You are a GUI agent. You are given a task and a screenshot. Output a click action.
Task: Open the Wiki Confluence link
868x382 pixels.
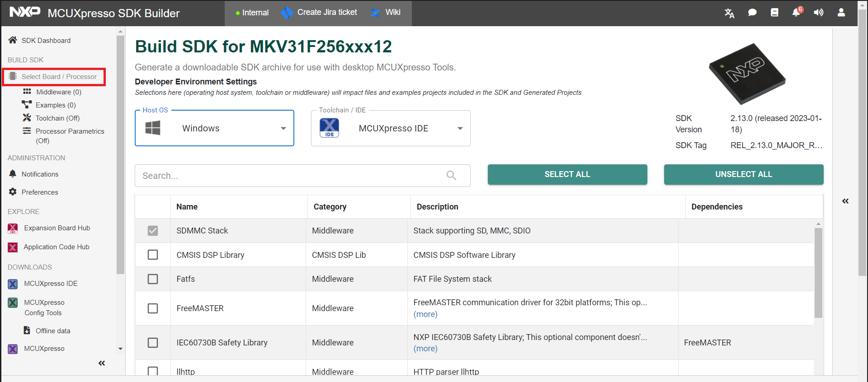point(386,13)
